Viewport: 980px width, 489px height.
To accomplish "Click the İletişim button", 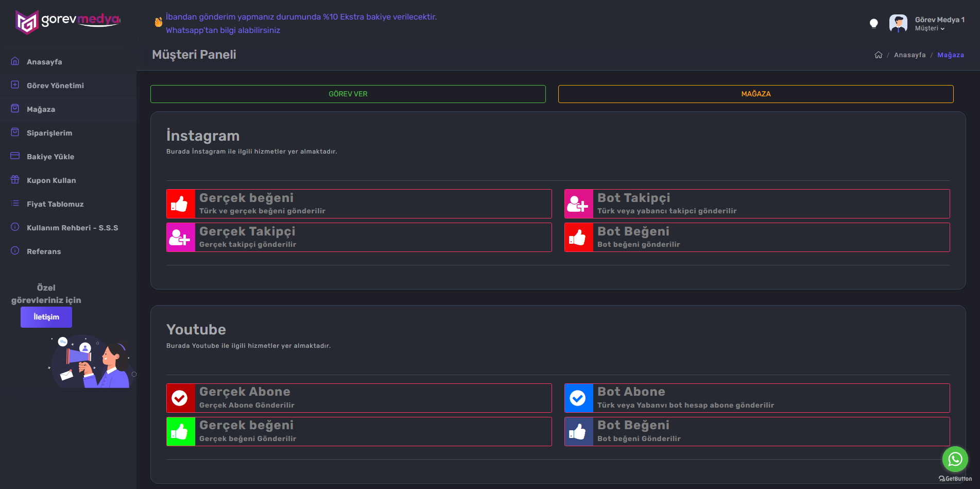I will click(x=46, y=317).
